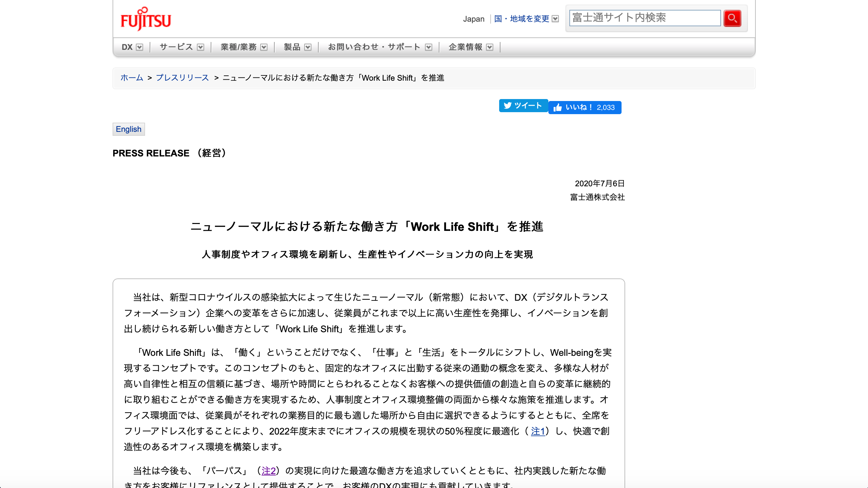Expand the お問い合わせ・サポート dropdown arrow
868x488 pixels.
(428, 47)
